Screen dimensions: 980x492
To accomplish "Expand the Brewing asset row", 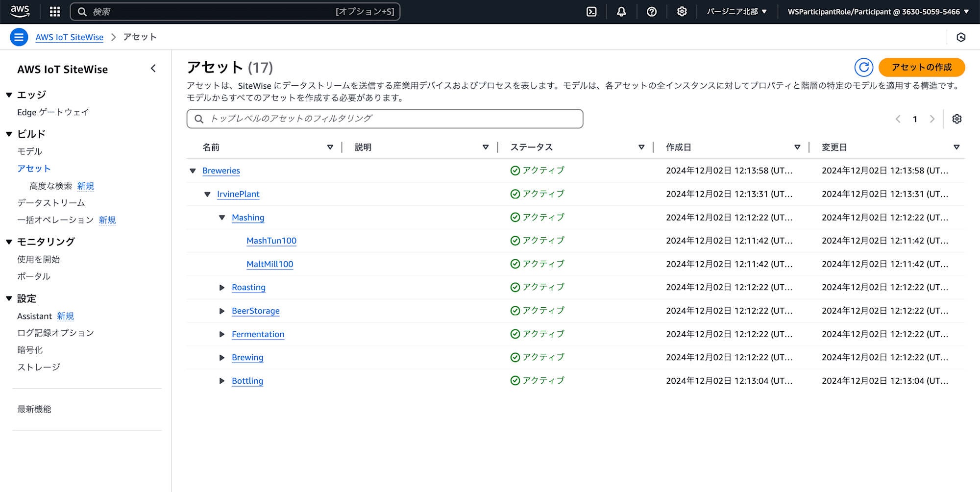I will (222, 358).
